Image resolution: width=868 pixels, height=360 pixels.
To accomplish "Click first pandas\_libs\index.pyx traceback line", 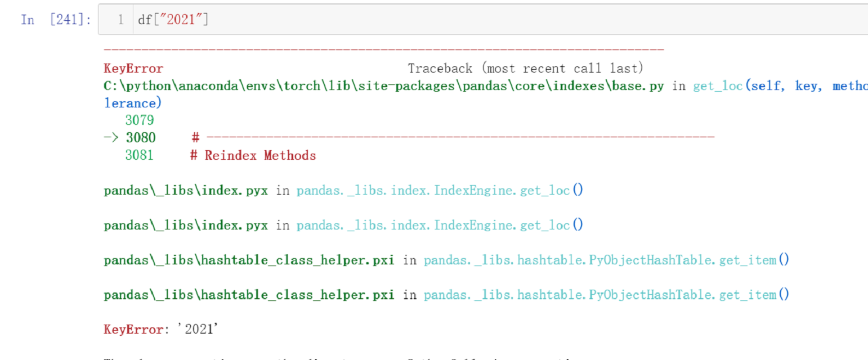I will click(343, 190).
